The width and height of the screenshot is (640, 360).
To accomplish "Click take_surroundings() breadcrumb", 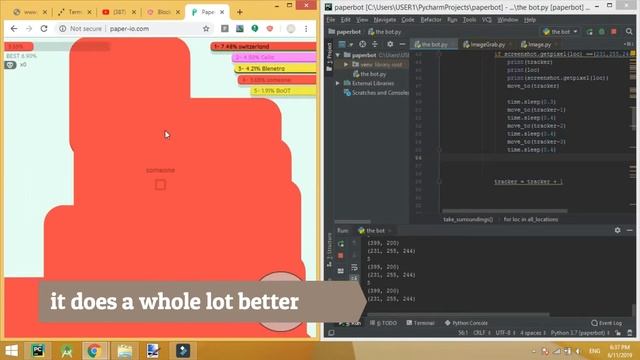I will (468, 220).
